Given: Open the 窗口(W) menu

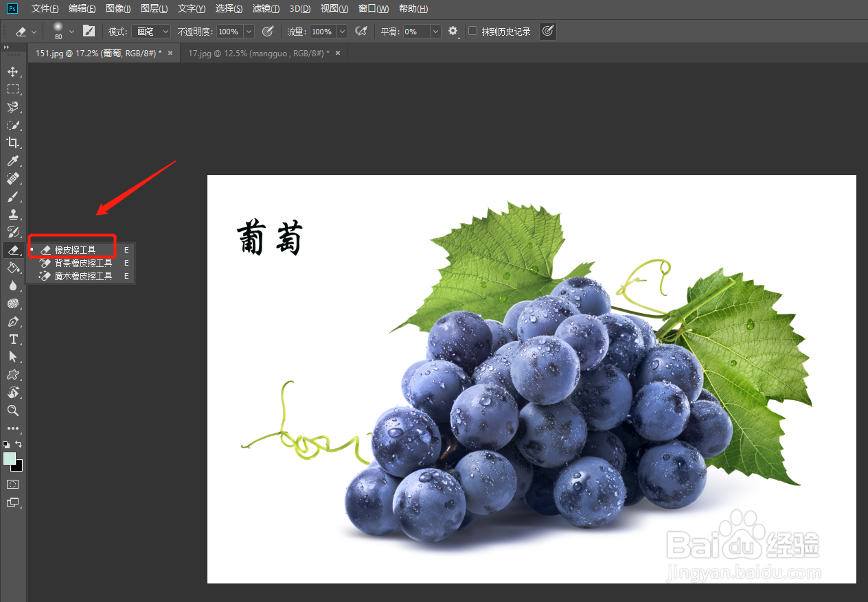Looking at the screenshot, I should click(373, 9).
